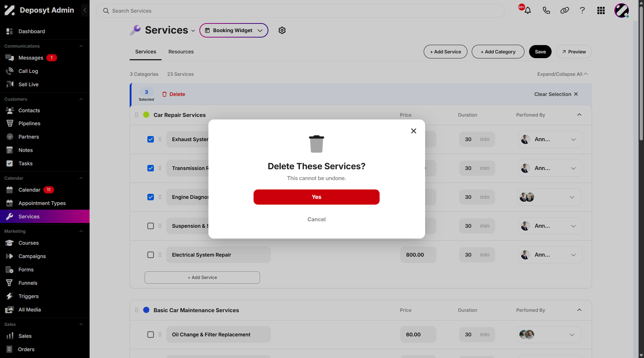Viewport: 644px width, 358px height.
Task: Open the notifications bell
Action: 528,10
